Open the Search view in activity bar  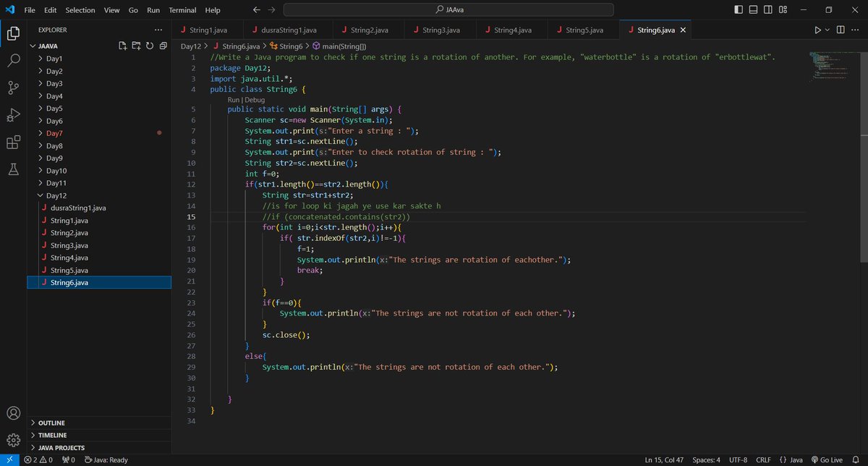click(x=13, y=61)
